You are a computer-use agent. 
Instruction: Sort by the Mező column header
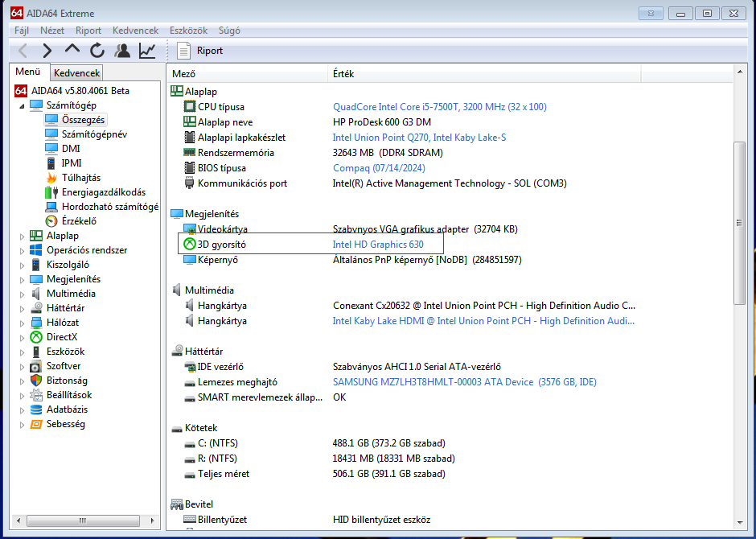tap(248, 74)
